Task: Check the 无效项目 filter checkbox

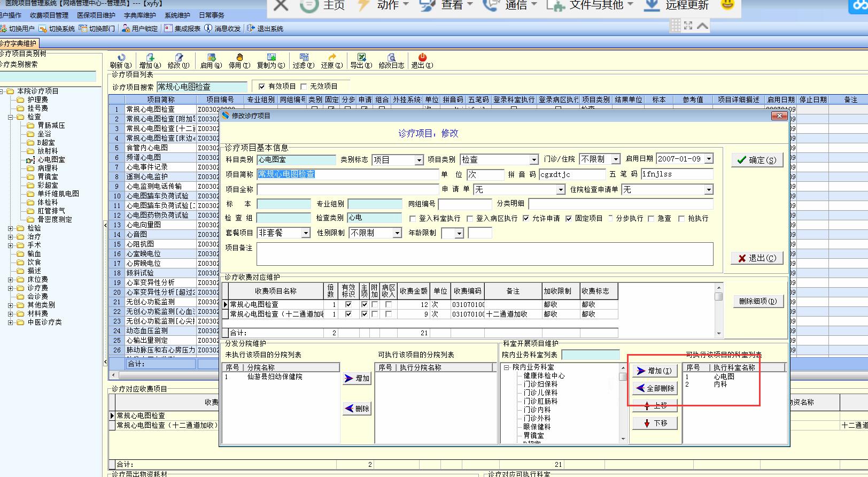Action: (304, 87)
